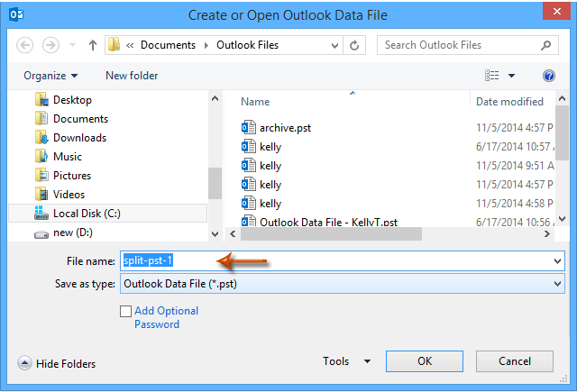Click the Pictures folder icon
This screenshot has width=577, height=392.
pyautogui.click(x=41, y=176)
